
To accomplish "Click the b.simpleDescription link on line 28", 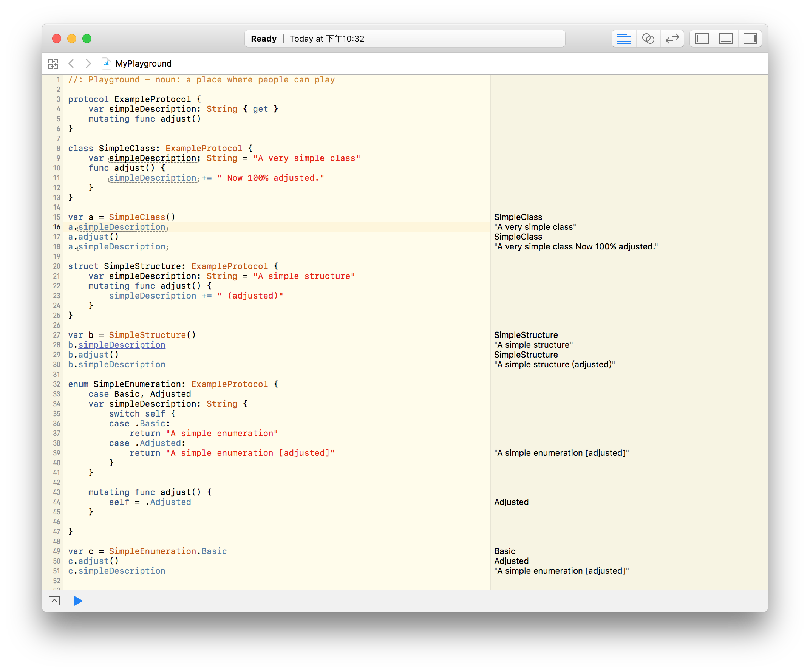I will pos(122,345).
